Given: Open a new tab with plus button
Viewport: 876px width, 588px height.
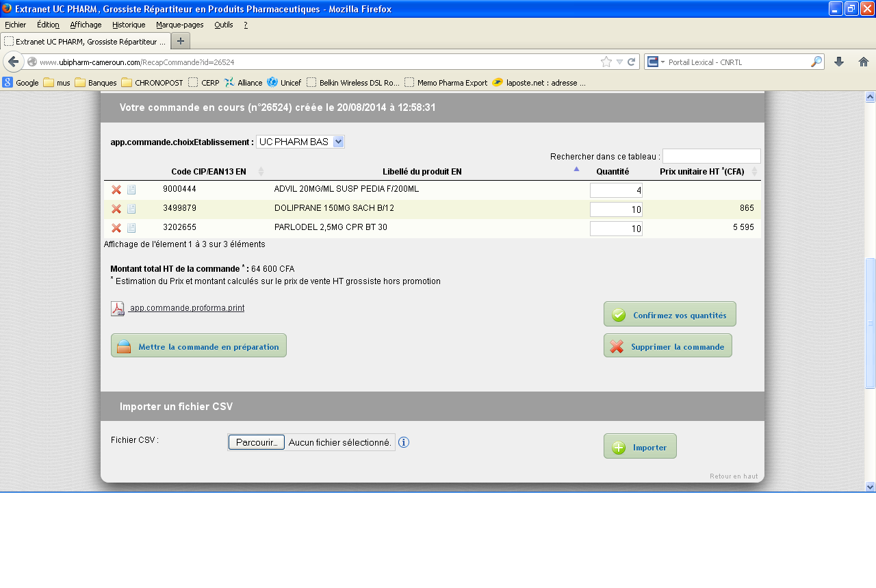Looking at the screenshot, I should pos(181,41).
